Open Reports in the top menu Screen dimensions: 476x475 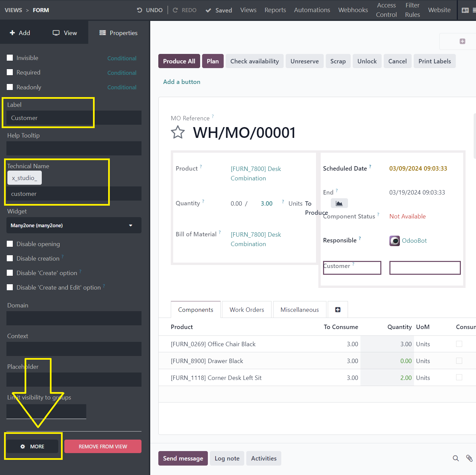coord(275,10)
